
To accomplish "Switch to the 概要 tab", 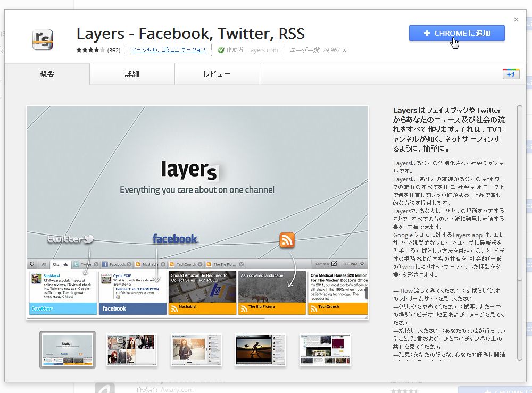I will 47,74.
